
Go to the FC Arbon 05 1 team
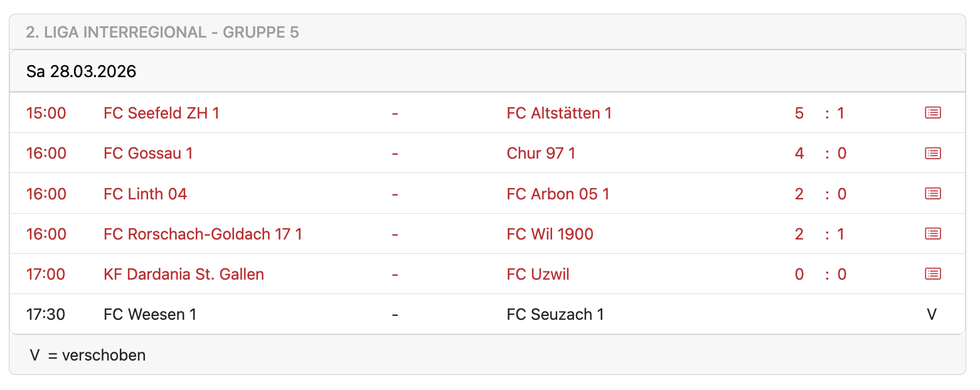pyautogui.click(x=558, y=194)
